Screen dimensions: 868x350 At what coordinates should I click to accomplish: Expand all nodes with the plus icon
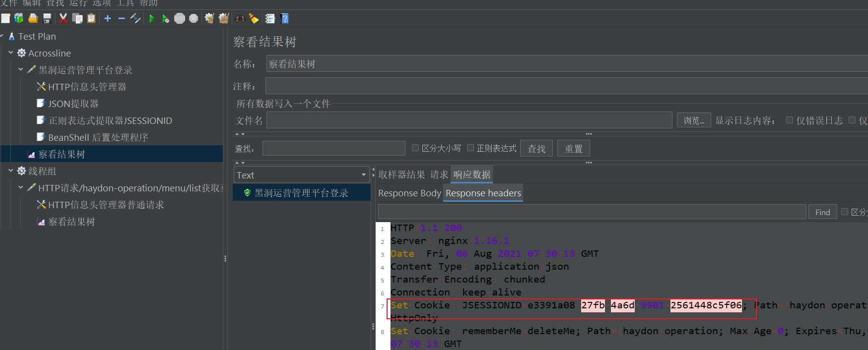point(108,18)
